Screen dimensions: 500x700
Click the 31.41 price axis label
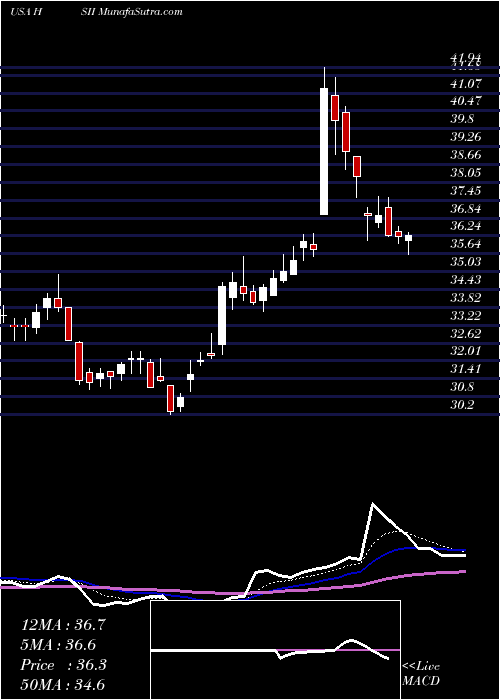pos(465,369)
